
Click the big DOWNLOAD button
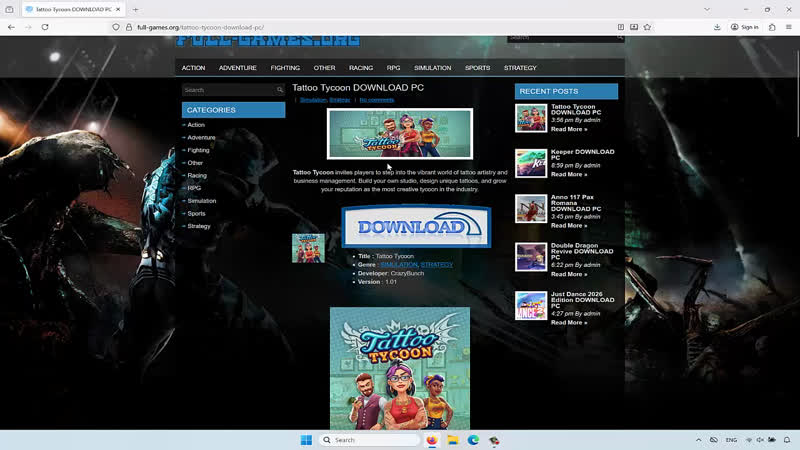click(415, 227)
